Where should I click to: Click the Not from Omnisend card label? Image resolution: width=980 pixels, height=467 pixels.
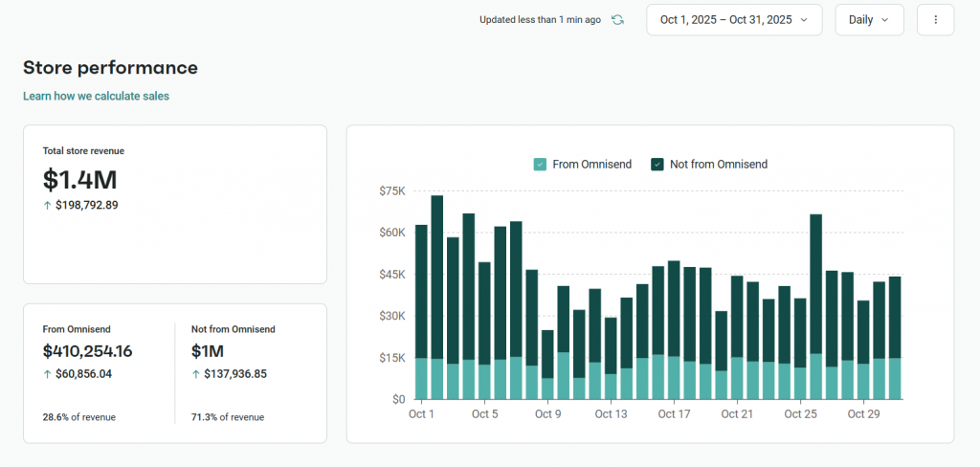[x=234, y=329]
